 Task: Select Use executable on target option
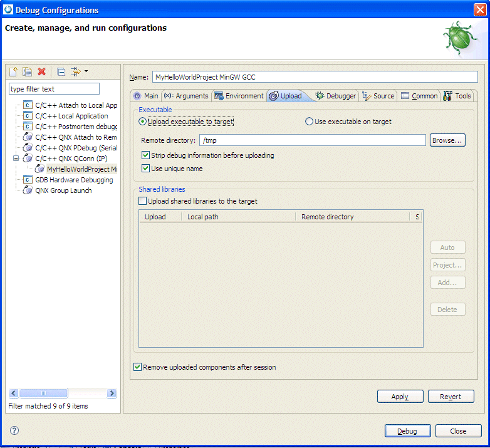(309, 122)
